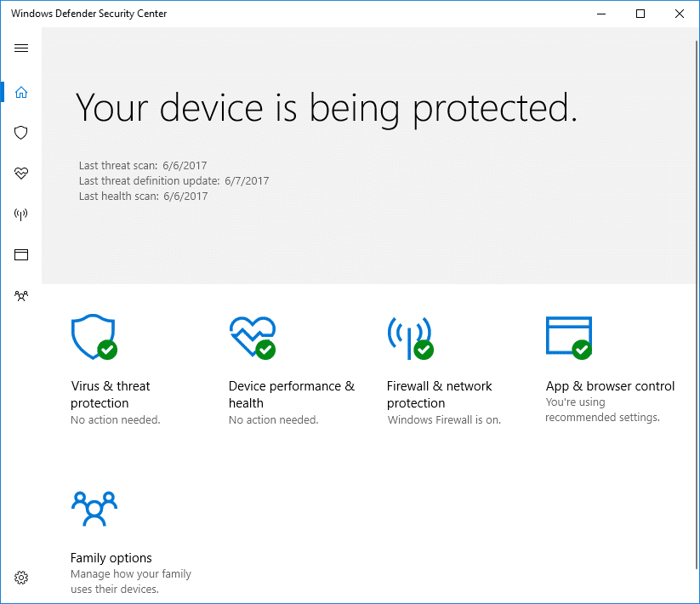Click the large shield Virus protection tile icon

point(94,337)
